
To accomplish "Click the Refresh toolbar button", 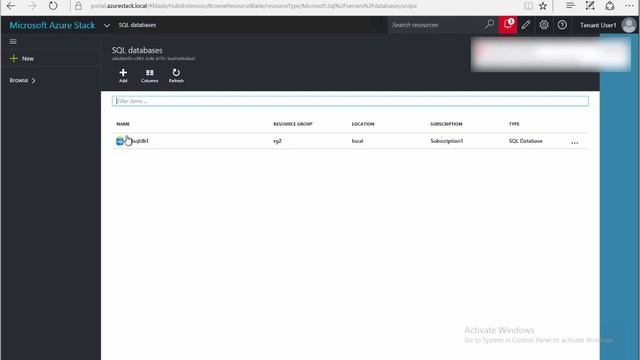I will tap(176, 76).
